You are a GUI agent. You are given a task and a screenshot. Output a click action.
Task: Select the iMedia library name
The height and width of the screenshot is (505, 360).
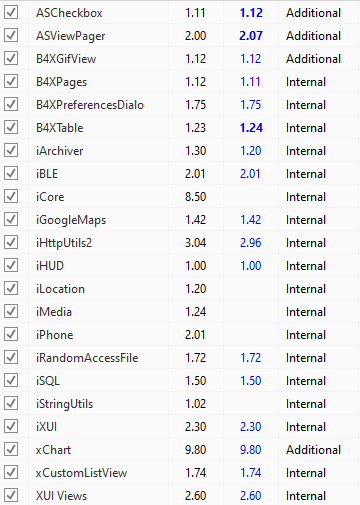[54, 312]
